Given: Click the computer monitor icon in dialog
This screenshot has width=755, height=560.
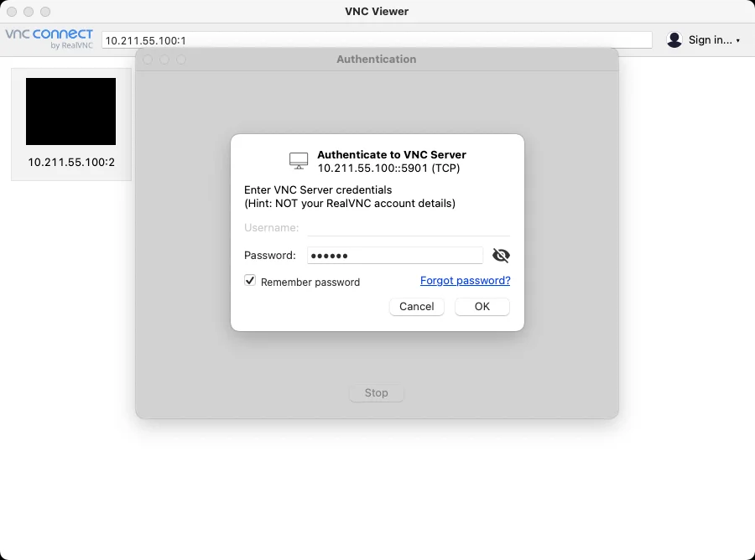Looking at the screenshot, I should click(x=299, y=161).
